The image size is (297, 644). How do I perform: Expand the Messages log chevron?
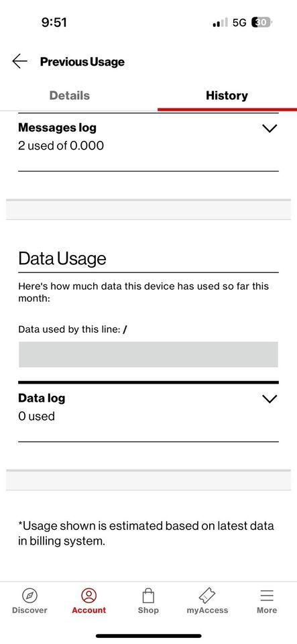point(270,129)
